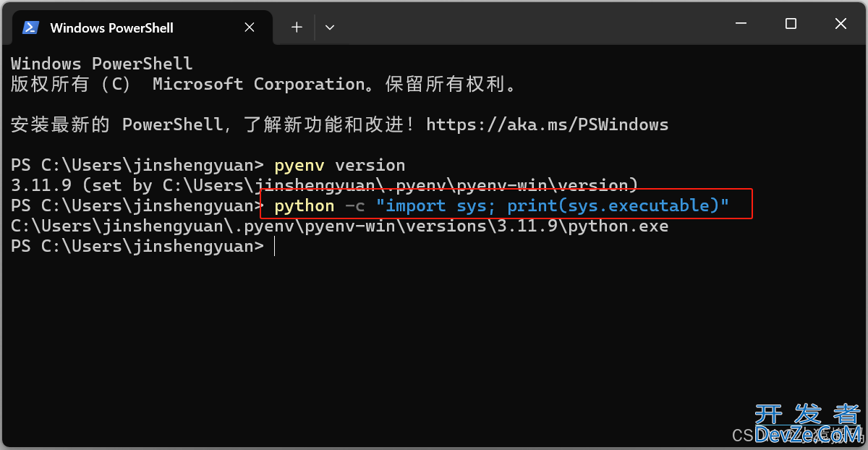The image size is (868, 450).
Task: Close the terminal window
Action: (841, 24)
